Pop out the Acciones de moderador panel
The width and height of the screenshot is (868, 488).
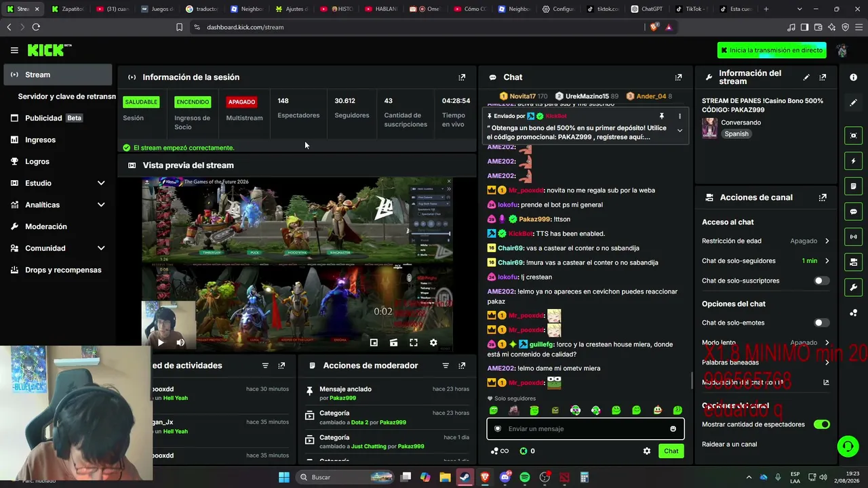[462, 366]
